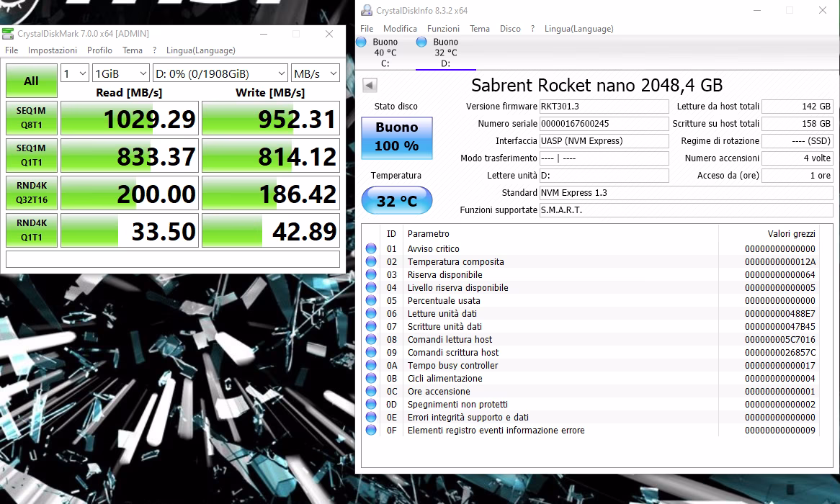
Task: Run all benchmarks with the All button
Action: point(32,81)
